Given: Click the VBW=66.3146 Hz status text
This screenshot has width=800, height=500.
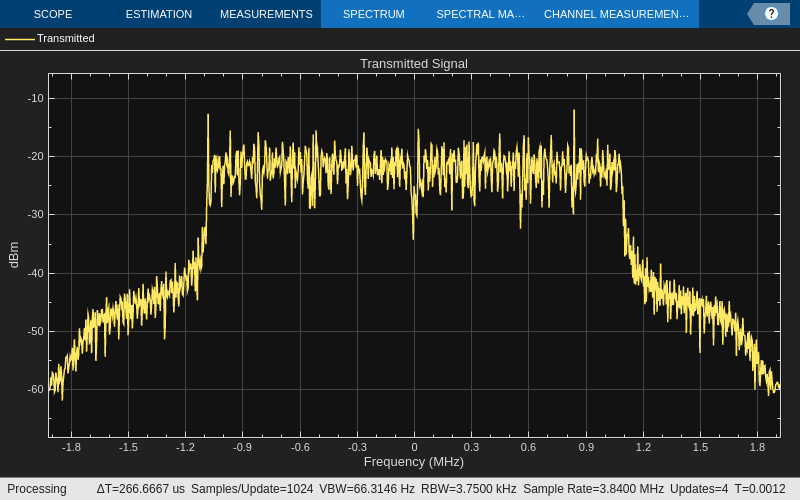Looking at the screenshot, I should tap(367, 489).
